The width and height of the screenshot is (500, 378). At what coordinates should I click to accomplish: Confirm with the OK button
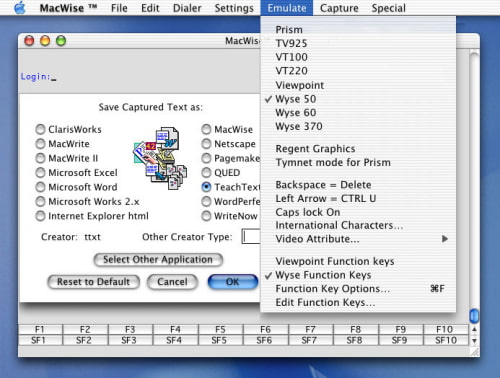coord(233,282)
